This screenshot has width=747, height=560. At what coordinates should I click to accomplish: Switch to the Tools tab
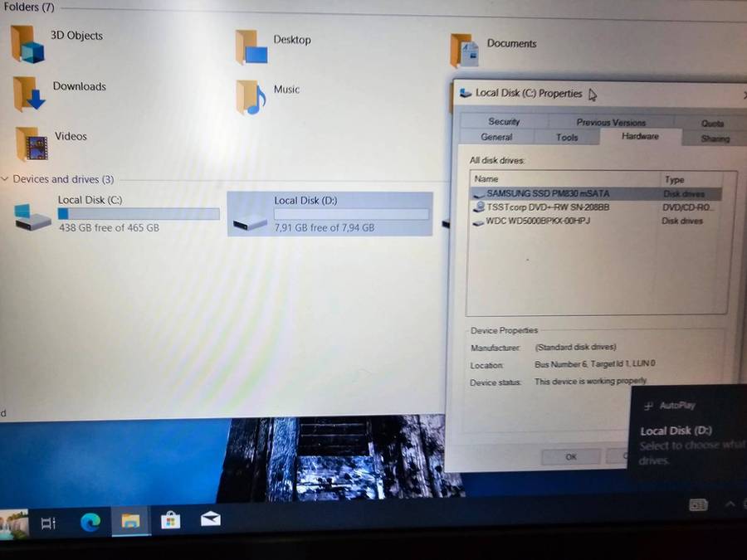click(567, 137)
